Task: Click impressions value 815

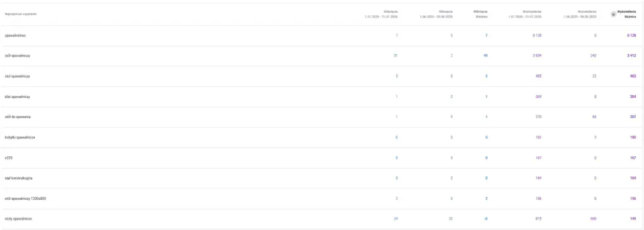Action: pyautogui.click(x=538, y=219)
